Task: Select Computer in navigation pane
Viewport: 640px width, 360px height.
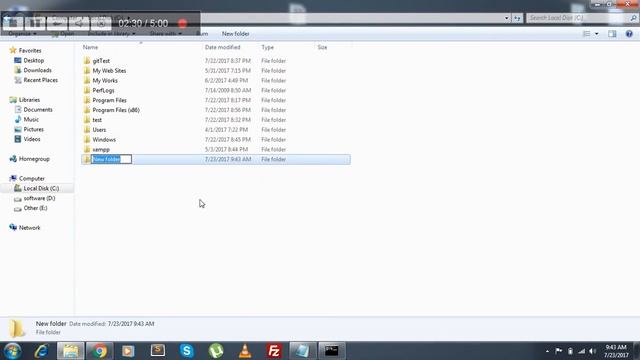Action: pos(32,178)
